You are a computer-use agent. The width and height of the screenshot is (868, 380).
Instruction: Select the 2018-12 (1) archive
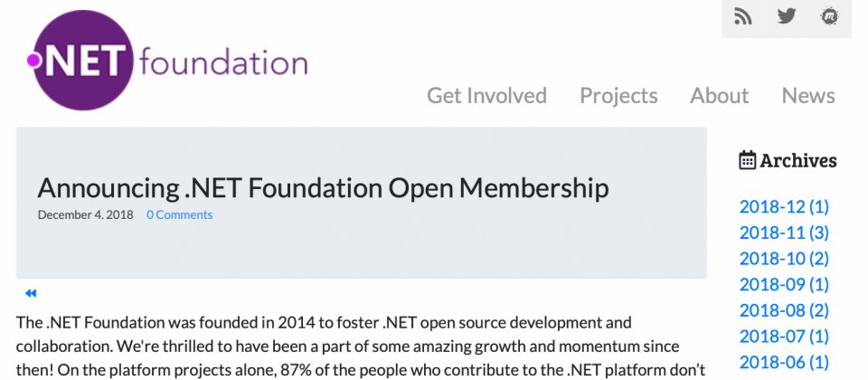(785, 206)
